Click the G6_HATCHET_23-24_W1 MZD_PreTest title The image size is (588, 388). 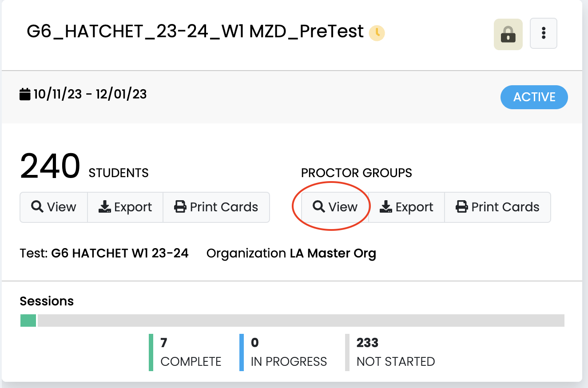click(195, 32)
